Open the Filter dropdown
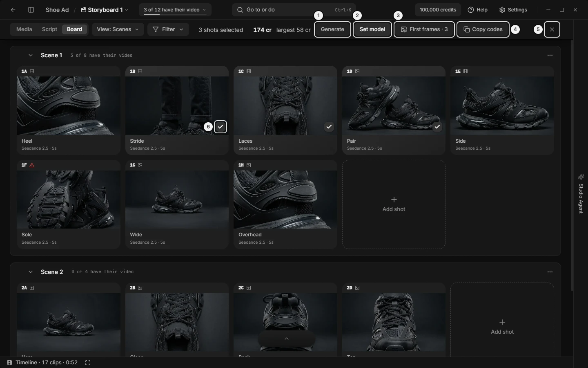Viewport: 588px width, 368px height. pyautogui.click(x=168, y=29)
